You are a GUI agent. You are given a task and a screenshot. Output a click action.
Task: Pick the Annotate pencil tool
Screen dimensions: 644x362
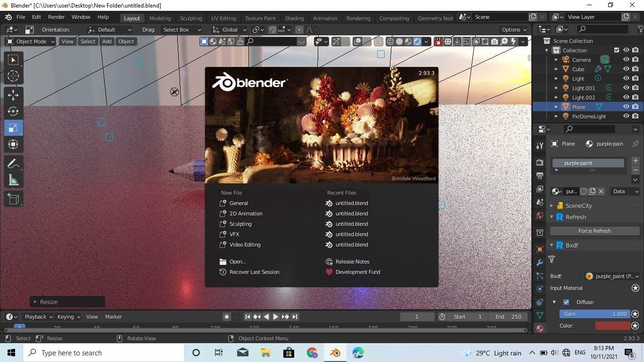coord(13,164)
